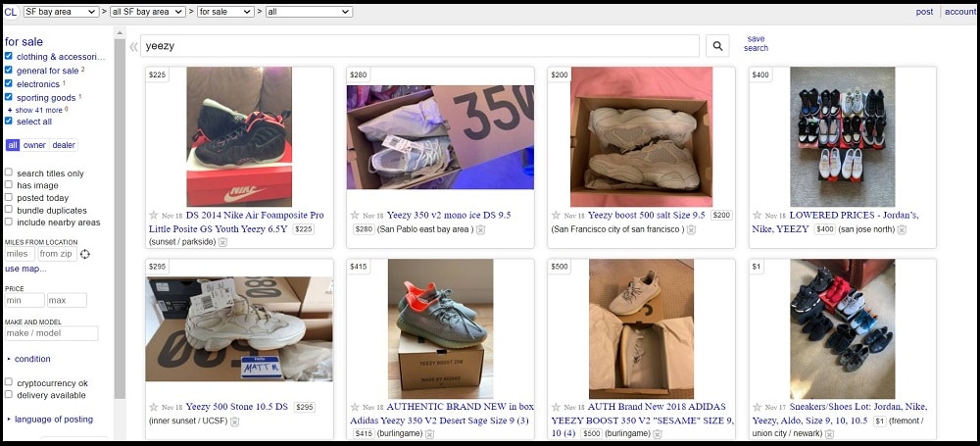Check posted today filter
This screenshot has height=446, width=980.
pos(9,198)
